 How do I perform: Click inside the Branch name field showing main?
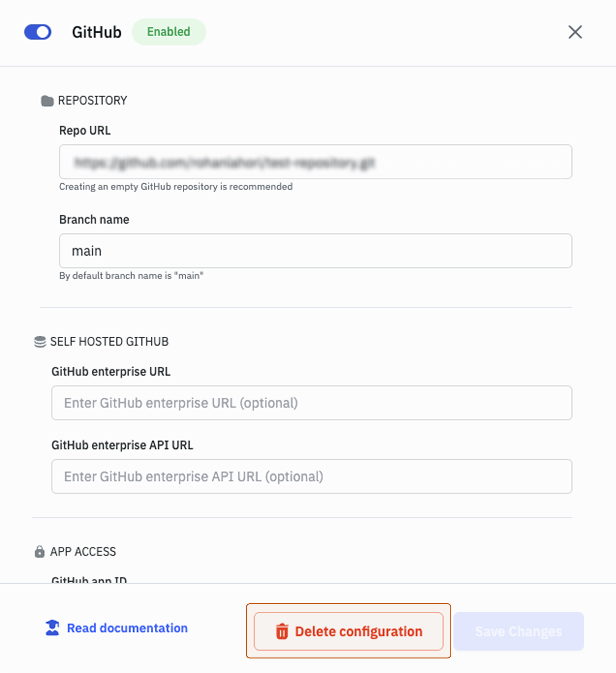pyautogui.click(x=315, y=251)
